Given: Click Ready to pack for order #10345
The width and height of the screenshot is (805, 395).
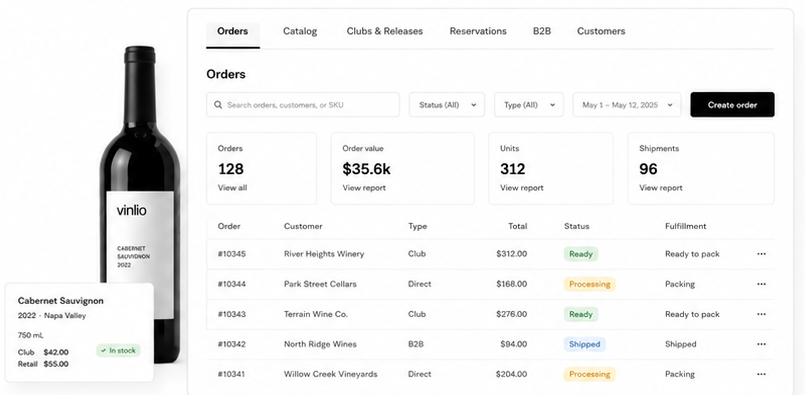Looking at the screenshot, I should click(x=692, y=254).
